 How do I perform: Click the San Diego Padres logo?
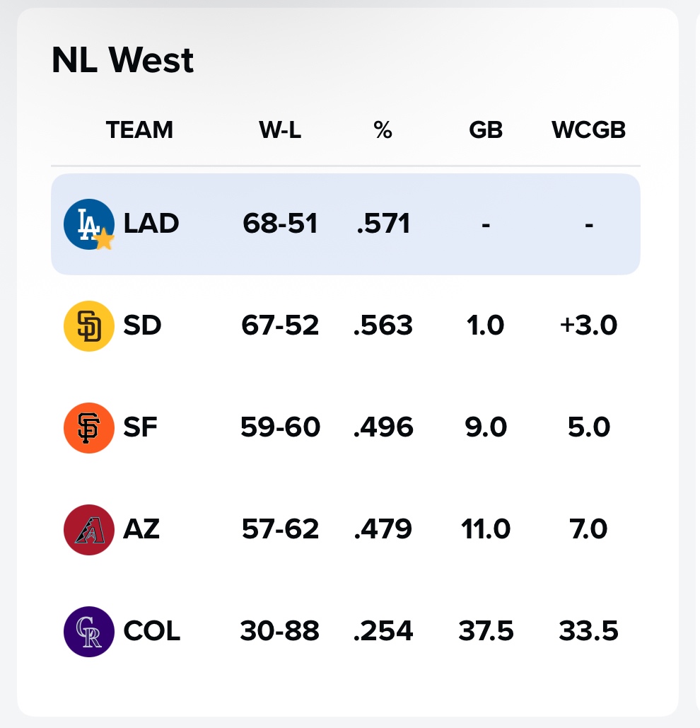pyautogui.click(x=89, y=326)
